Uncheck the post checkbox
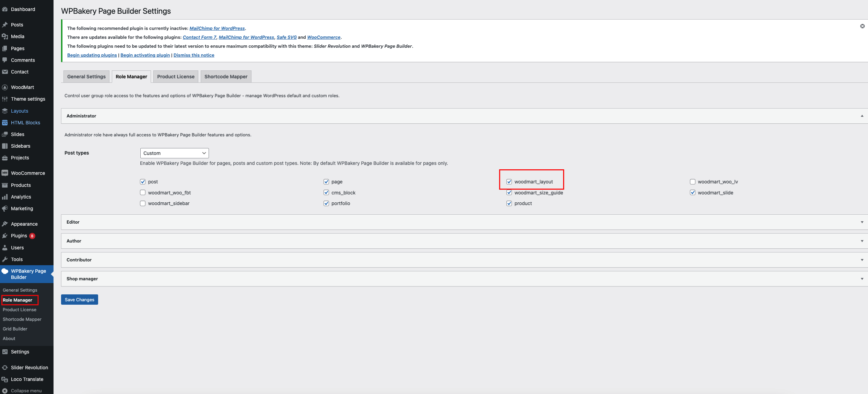 click(143, 182)
